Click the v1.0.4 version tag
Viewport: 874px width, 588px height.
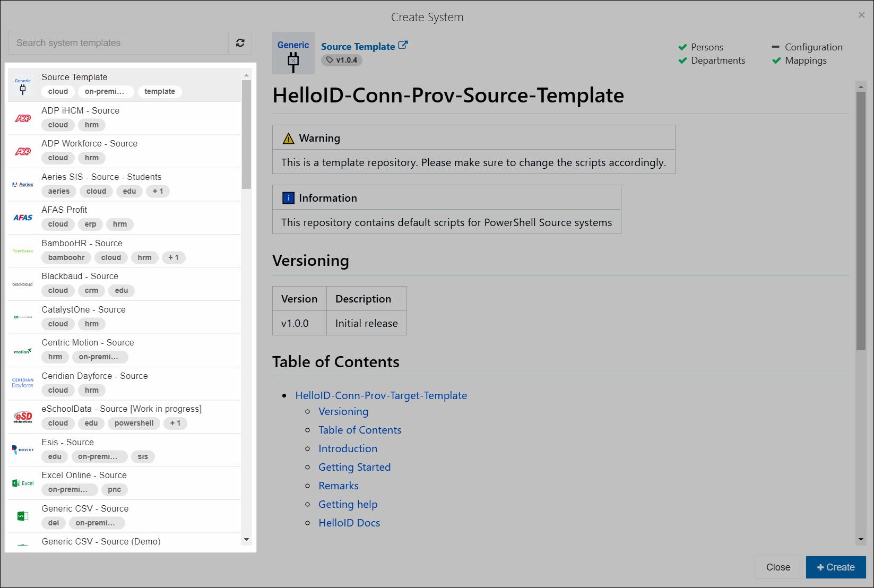tap(342, 60)
